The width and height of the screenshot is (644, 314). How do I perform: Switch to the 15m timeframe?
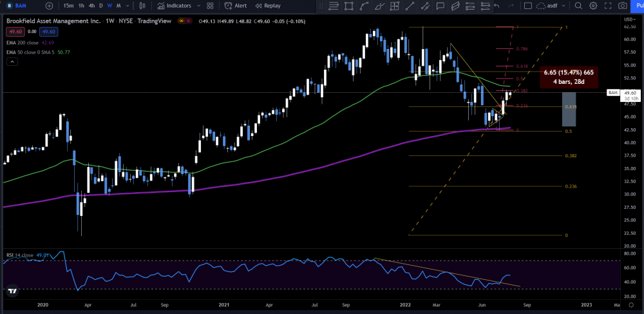tap(68, 5)
